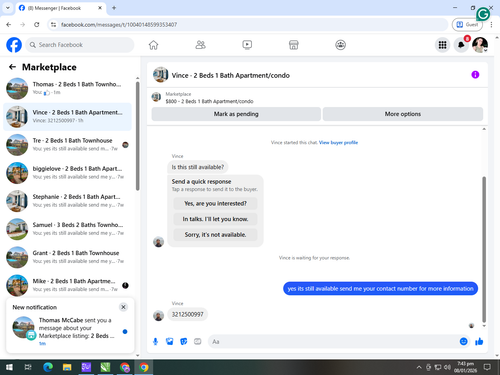Click More options button

403,114
